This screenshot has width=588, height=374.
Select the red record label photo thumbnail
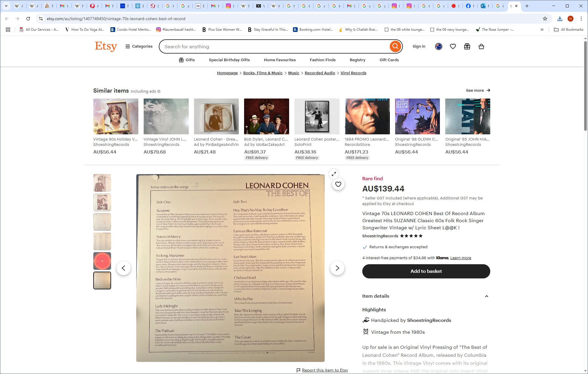[x=102, y=261]
